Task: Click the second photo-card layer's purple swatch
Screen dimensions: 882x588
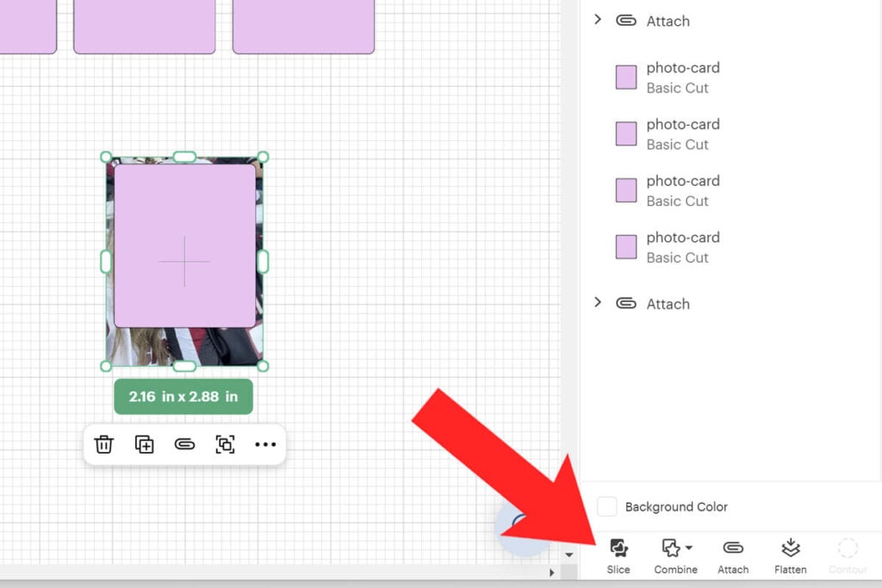Action: click(x=626, y=133)
